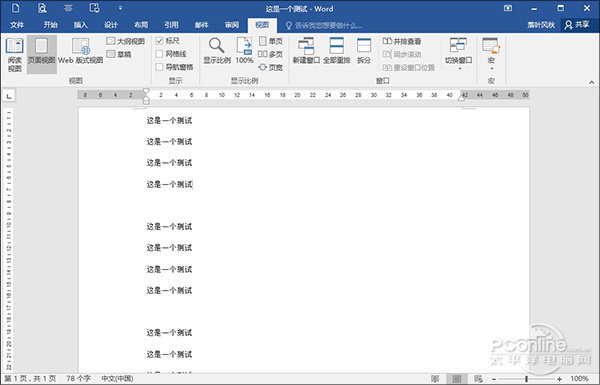The image size is (600, 385).
Task: Toggle touch/mouse mode icon in title bar
Action: 94,8
